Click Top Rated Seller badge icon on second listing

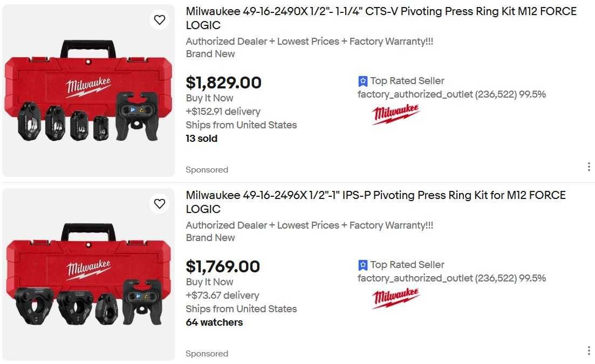point(363,265)
